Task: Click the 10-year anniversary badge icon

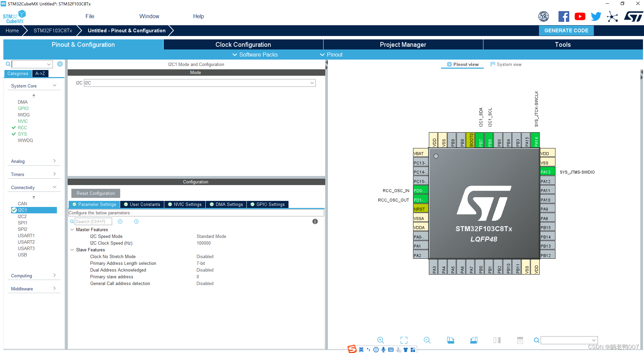Action: click(x=543, y=16)
